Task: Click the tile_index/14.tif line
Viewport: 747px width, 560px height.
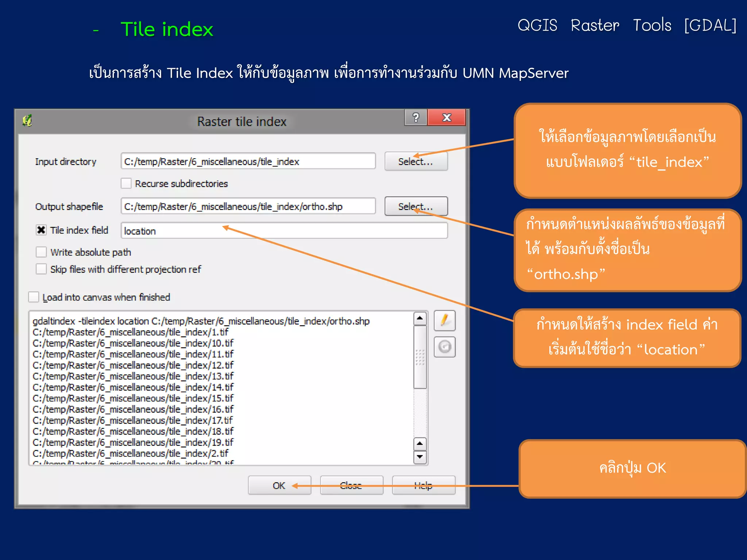Action: coord(133,387)
